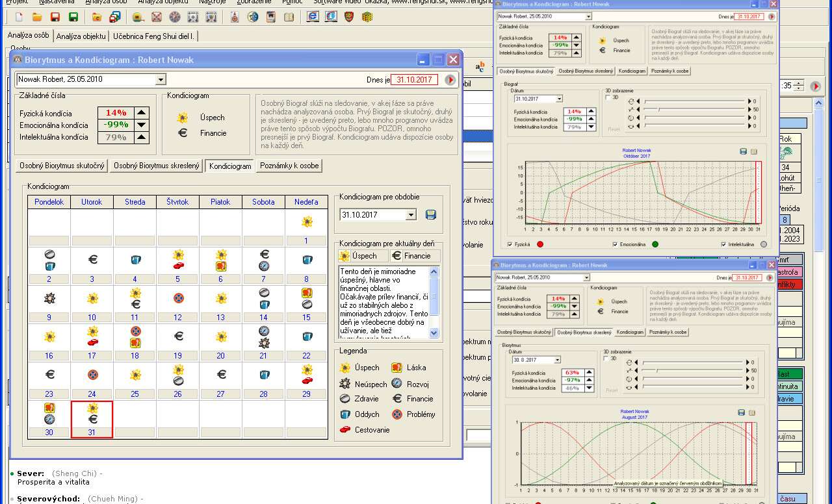This screenshot has width=832, height=504.
Task: Click the Financie button for the current day
Action: pos(415,256)
